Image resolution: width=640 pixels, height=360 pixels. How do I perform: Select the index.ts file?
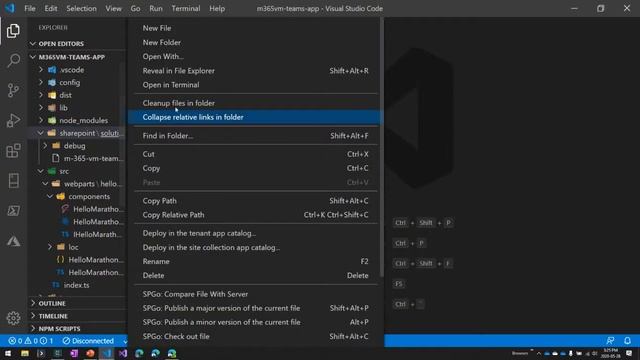tap(77, 285)
